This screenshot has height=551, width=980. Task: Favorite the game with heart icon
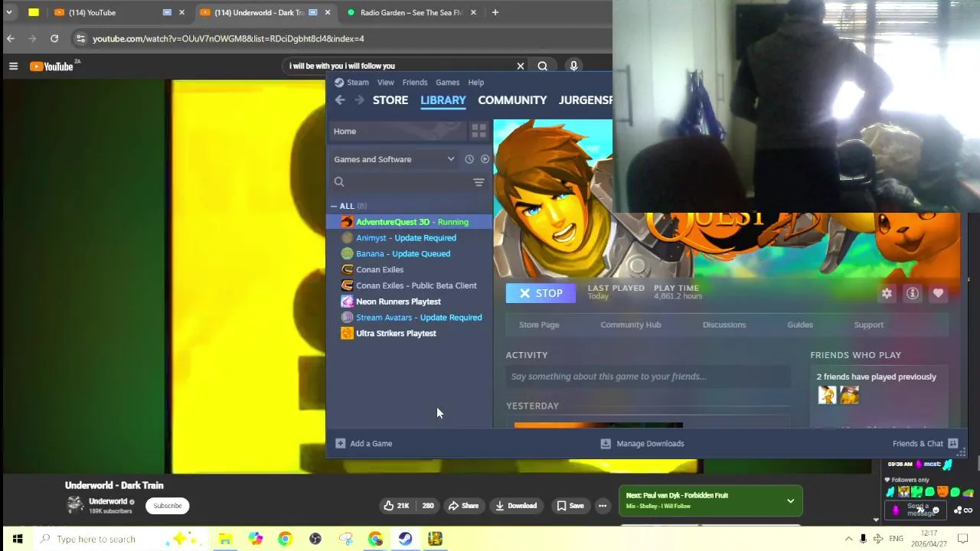point(938,293)
